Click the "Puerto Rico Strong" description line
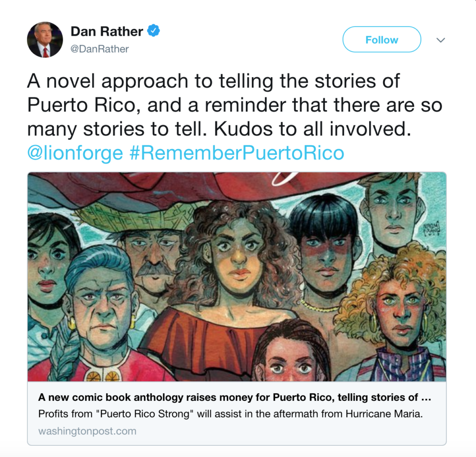The width and height of the screenshot is (476, 457). coord(231,414)
